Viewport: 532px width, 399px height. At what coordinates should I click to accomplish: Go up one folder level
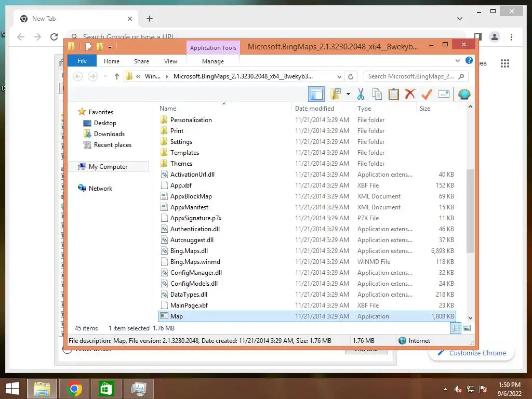pos(117,76)
